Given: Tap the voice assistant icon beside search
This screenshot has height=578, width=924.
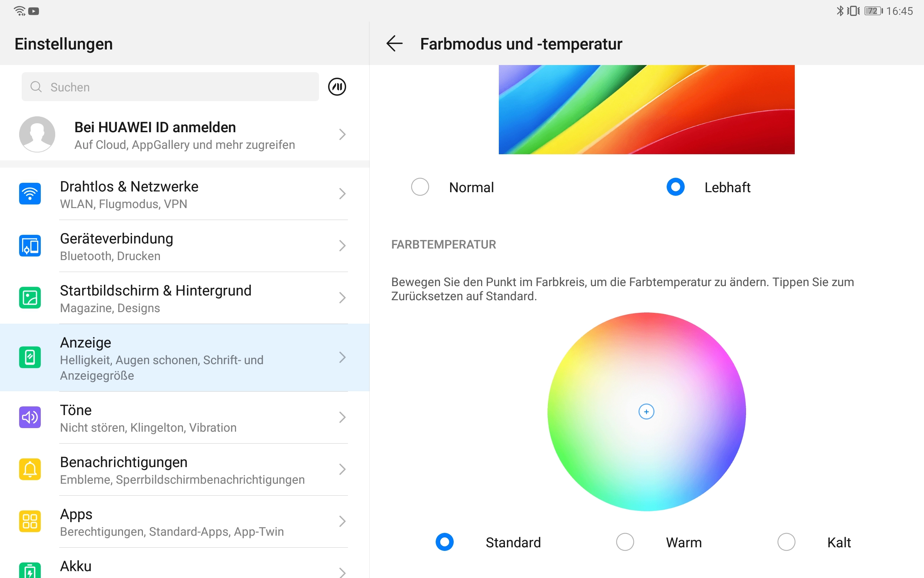Looking at the screenshot, I should tap(337, 87).
